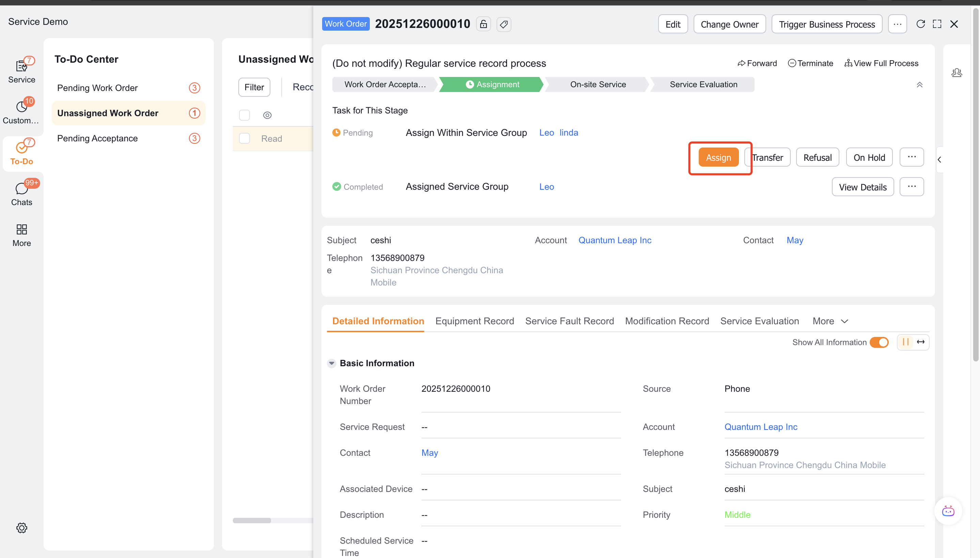Click the lock icon beside work order number
980x558 pixels.
[483, 24]
